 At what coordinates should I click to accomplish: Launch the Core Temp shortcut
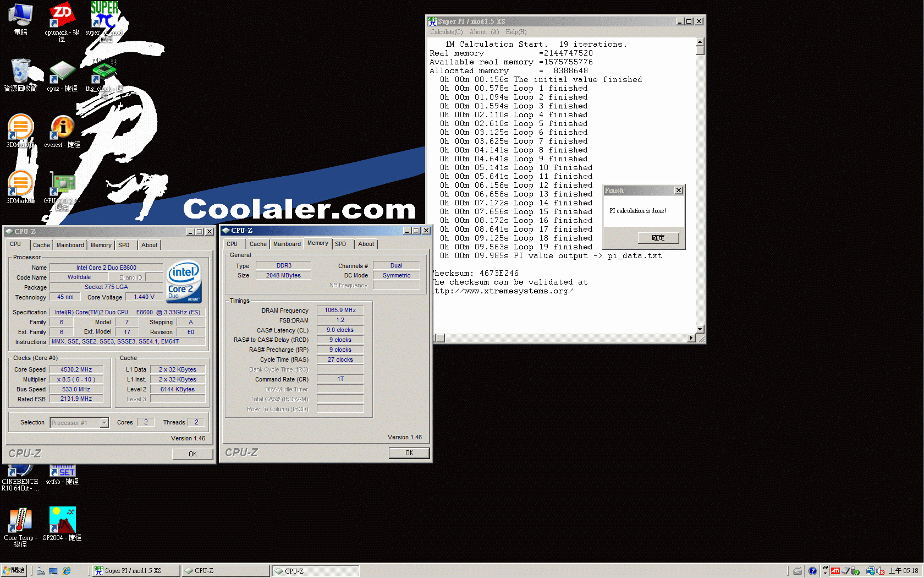pyautogui.click(x=20, y=527)
